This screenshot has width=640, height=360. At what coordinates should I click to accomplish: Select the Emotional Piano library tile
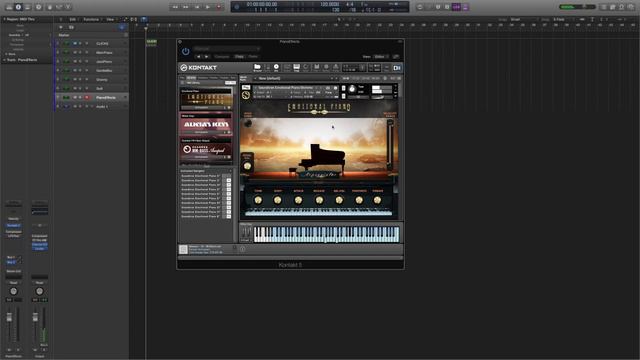pos(206,99)
